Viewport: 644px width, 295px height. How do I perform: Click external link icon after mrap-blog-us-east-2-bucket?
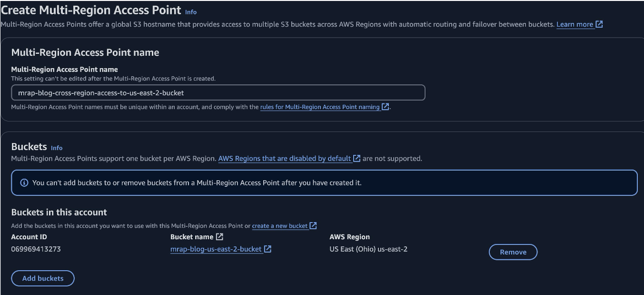point(268,249)
